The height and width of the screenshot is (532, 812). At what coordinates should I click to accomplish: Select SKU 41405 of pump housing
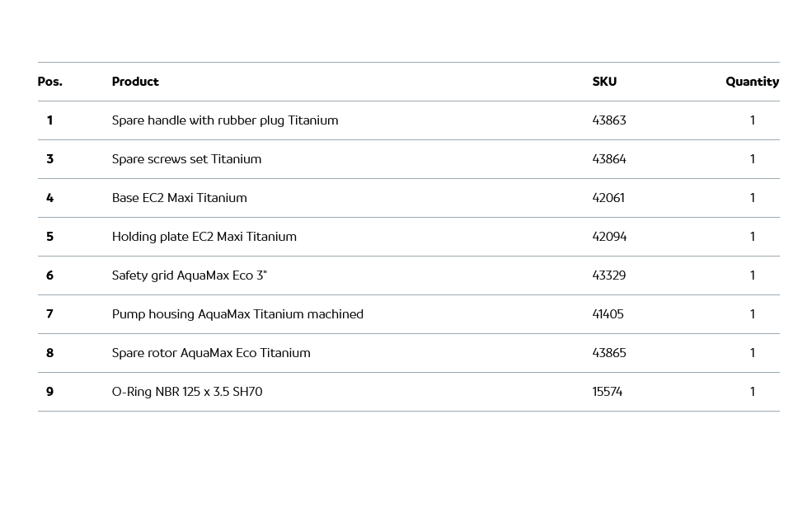[608, 314]
